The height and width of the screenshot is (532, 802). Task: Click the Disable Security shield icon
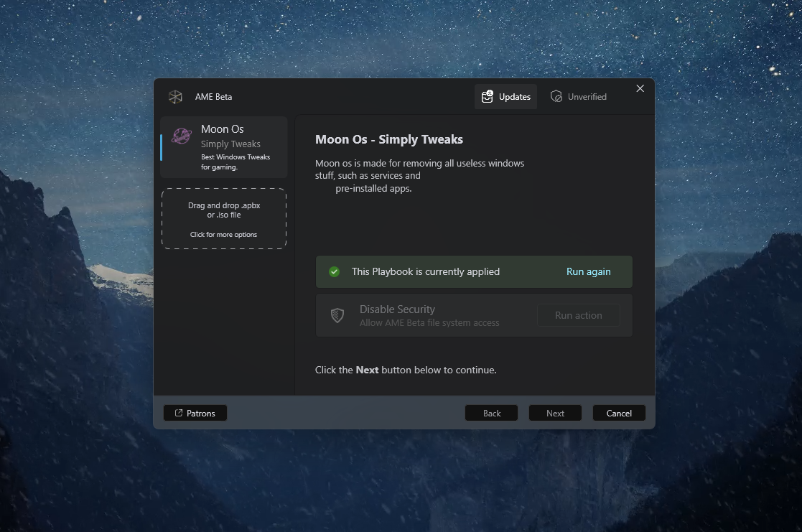click(x=337, y=315)
